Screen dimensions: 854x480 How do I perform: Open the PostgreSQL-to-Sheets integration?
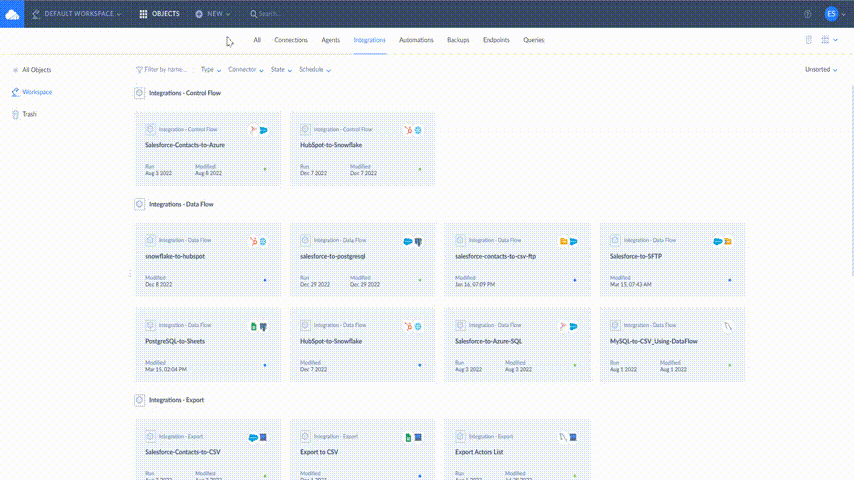click(208, 345)
